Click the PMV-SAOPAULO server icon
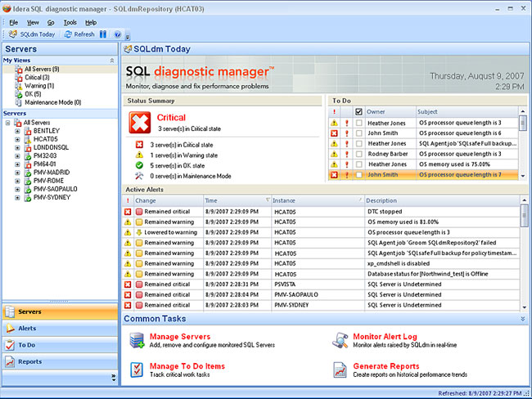This screenshot has width=532, height=399. point(28,189)
